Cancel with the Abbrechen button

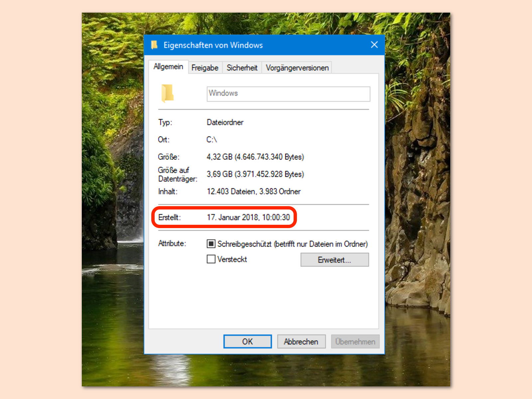301,341
